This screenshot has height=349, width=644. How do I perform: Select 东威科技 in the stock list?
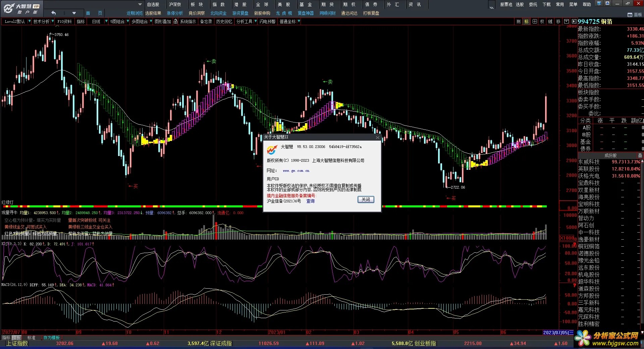point(589,162)
